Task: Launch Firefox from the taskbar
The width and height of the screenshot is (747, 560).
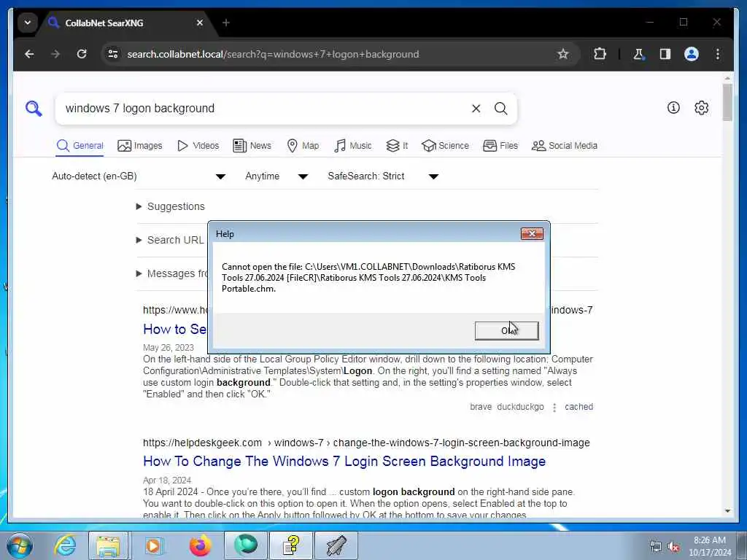Action: pos(200,545)
